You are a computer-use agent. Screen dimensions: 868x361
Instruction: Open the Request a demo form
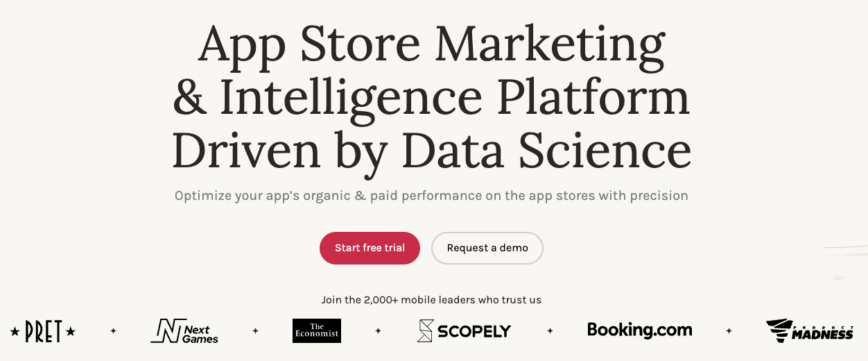point(487,248)
